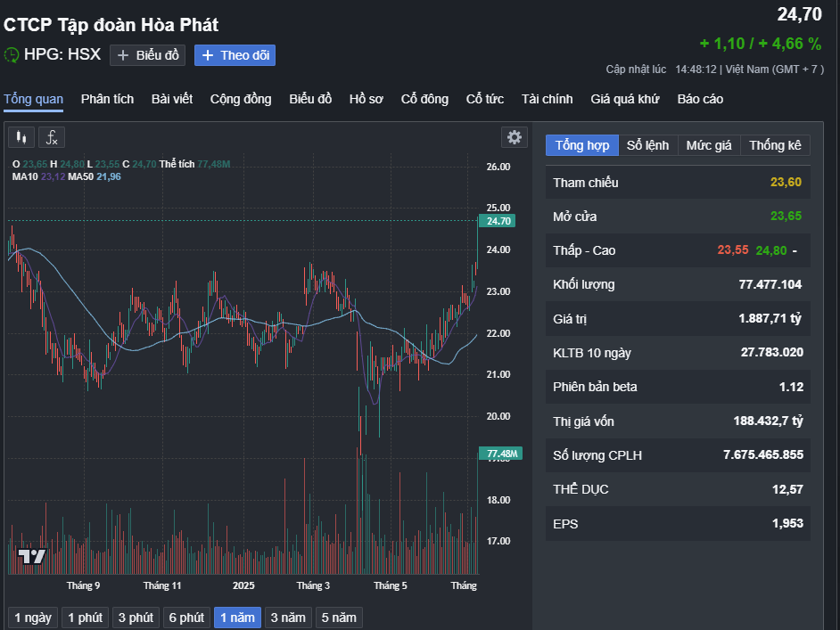Click the Tháng 11 date label
Viewport: 840px width, 630px height.
162,585
